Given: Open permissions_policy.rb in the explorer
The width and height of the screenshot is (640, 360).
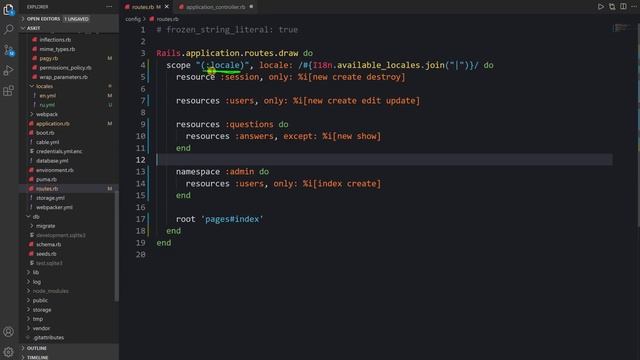Looking at the screenshot, I should pyautogui.click(x=65, y=68).
